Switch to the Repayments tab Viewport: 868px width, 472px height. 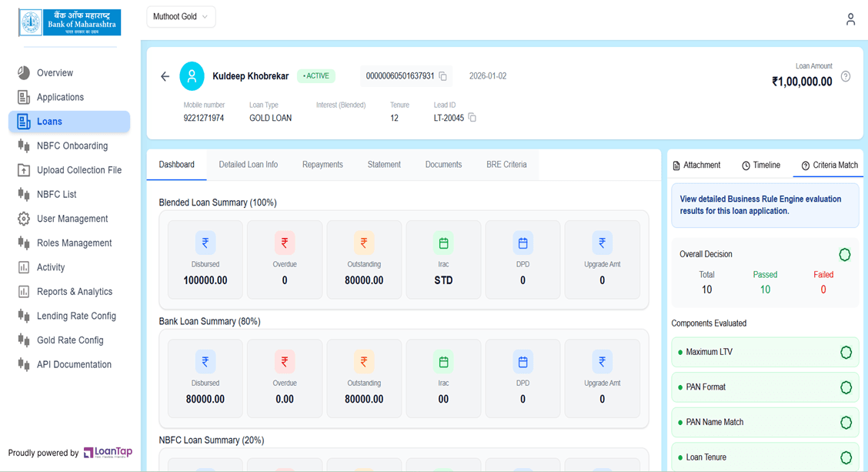pos(322,164)
